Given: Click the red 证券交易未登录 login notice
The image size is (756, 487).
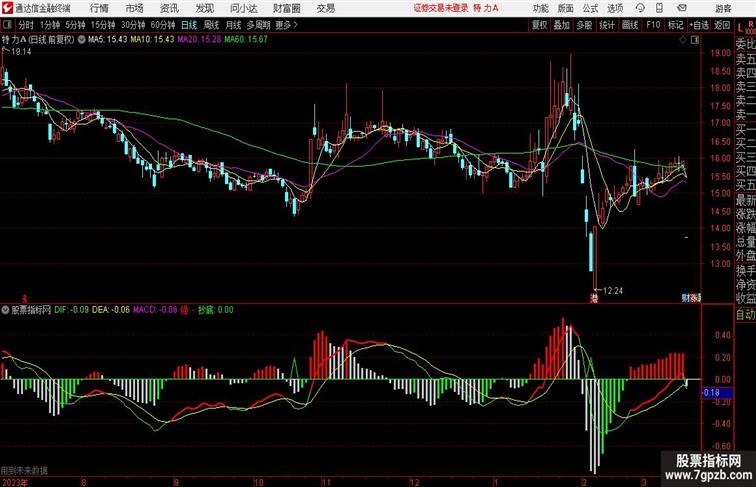Looking at the screenshot, I should coord(441,8).
